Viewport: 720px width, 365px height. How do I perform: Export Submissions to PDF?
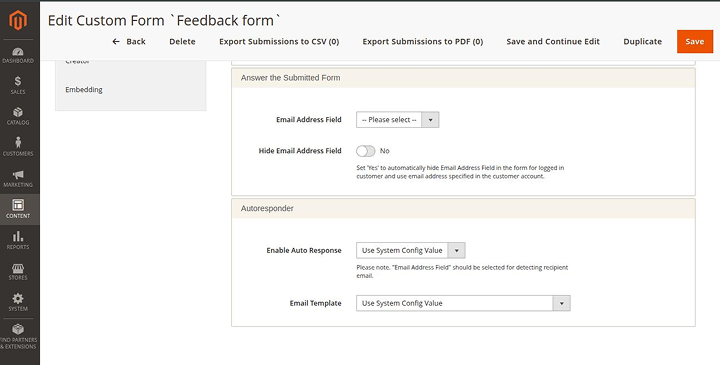(423, 41)
